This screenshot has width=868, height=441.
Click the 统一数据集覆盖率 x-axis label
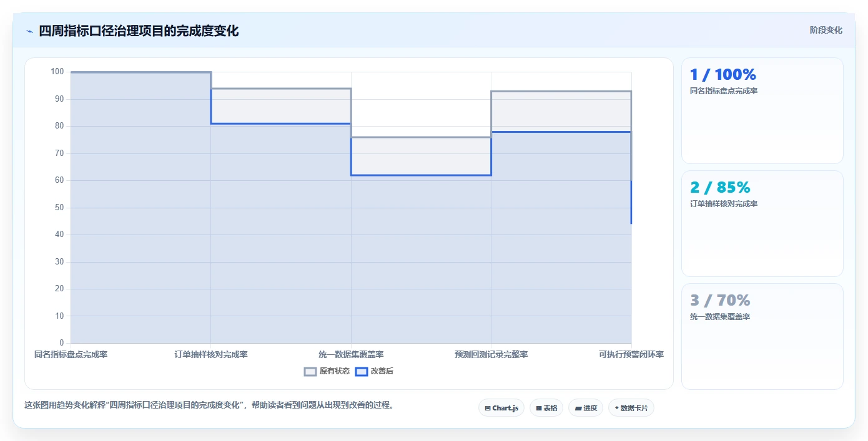(x=351, y=354)
